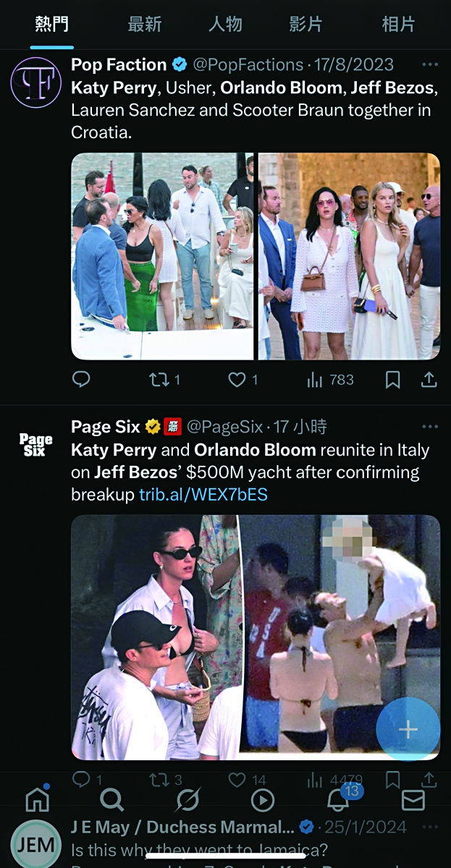Open the search magnifier tab

click(x=111, y=799)
